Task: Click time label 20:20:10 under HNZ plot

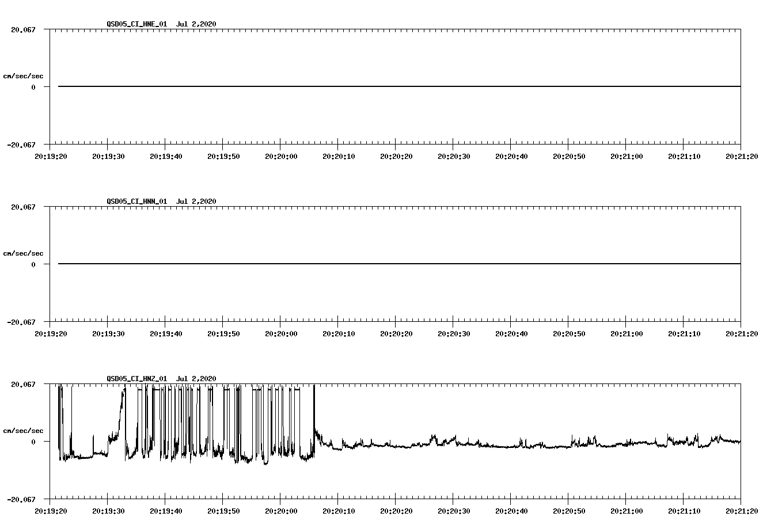Action: 339,511
